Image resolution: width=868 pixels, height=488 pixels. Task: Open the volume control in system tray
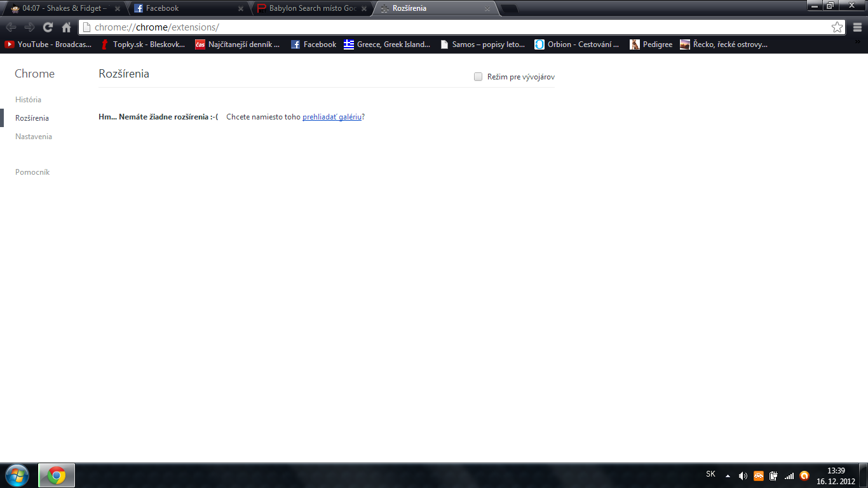[743, 475]
